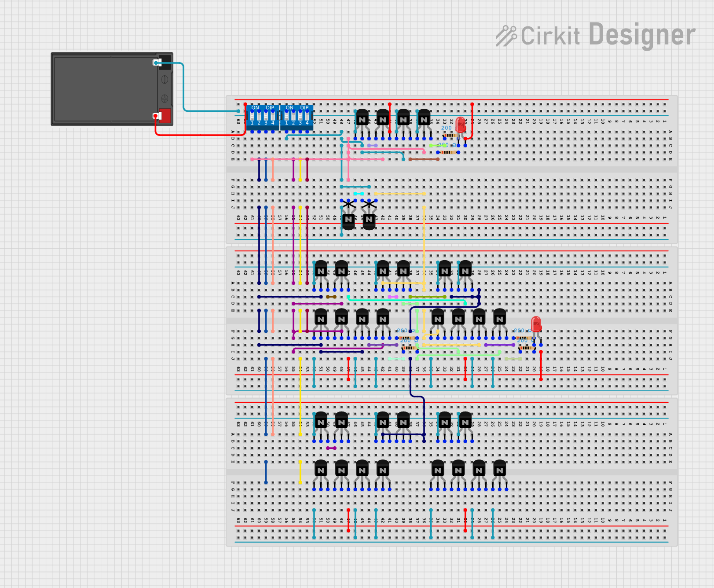Select the left 4-position DIP switch body

coord(263,118)
